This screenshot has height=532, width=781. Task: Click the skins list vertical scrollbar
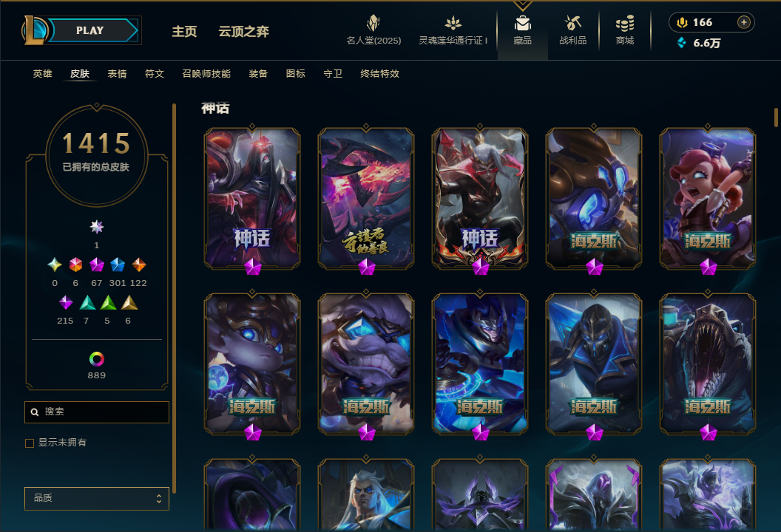(776, 117)
